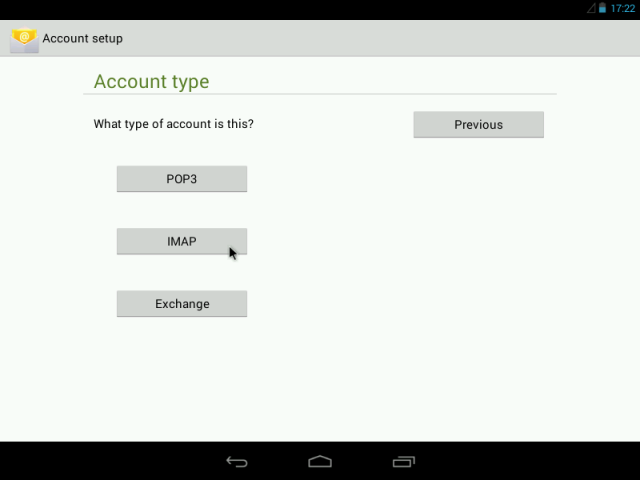Click "What type of account is this?" text
This screenshot has height=480, width=640.
[173, 124]
